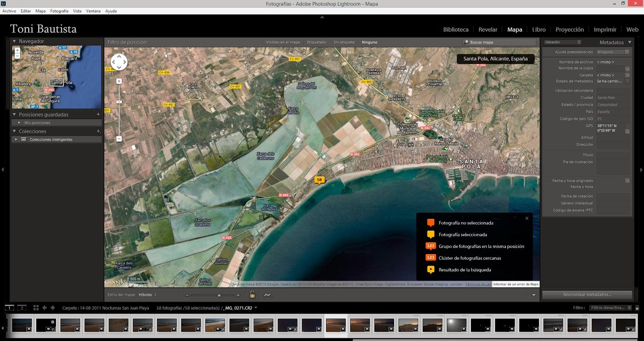Select the first filmstrip thumbnail
This screenshot has width=644, height=341.
(22, 325)
